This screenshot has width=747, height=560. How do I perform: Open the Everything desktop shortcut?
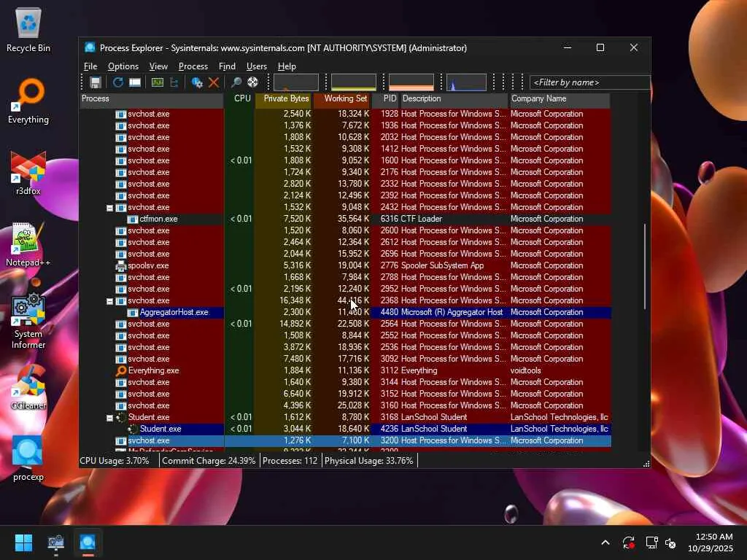coord(28,101)
